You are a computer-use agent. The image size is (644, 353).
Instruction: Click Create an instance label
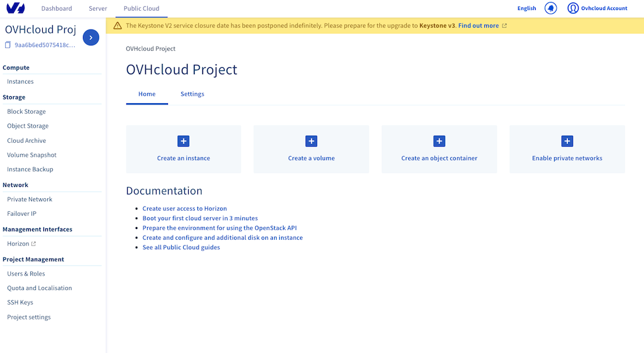point(183,158)
